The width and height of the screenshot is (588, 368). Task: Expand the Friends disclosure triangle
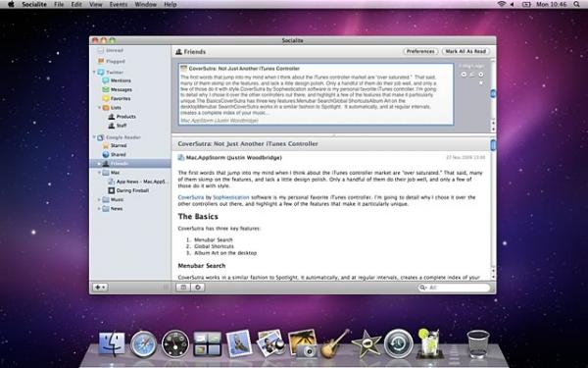[99, 163]
